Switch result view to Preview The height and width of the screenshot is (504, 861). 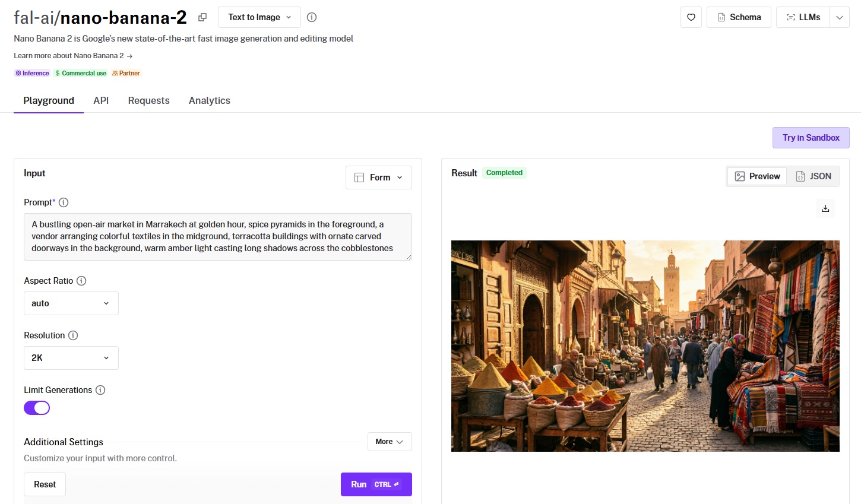click(x=757, y=176)
